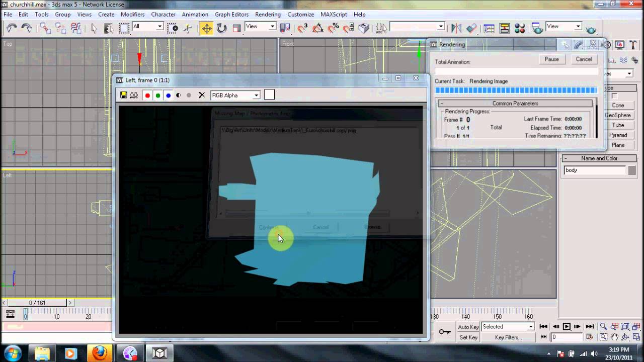Screen dimensions: 644x362
Task: Open the Display command panel icon
Action: (620, 45)
